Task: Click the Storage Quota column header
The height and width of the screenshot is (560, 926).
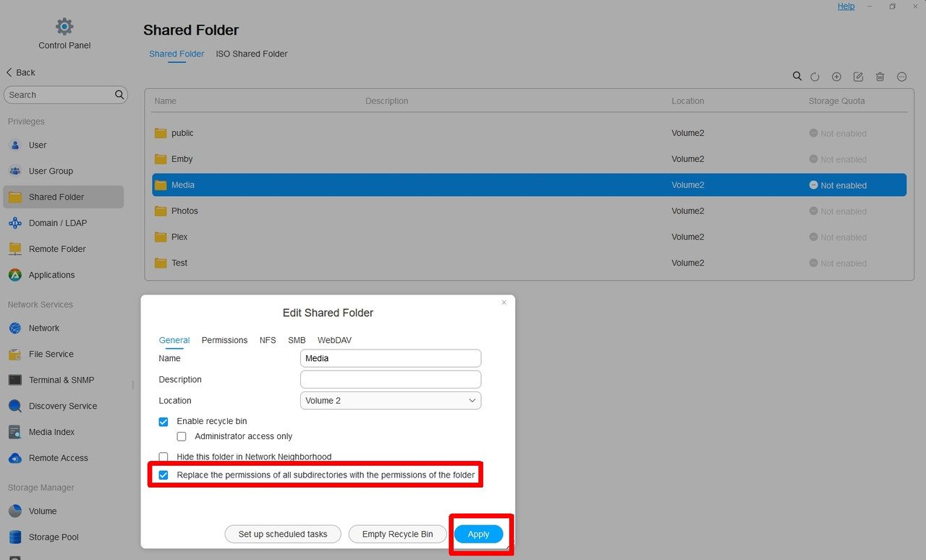Action: coord(836,101)
